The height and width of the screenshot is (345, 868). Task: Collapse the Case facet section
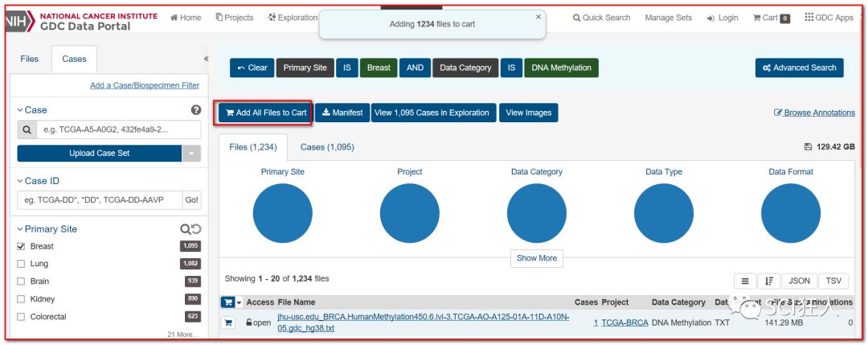[x=32, y=109]
